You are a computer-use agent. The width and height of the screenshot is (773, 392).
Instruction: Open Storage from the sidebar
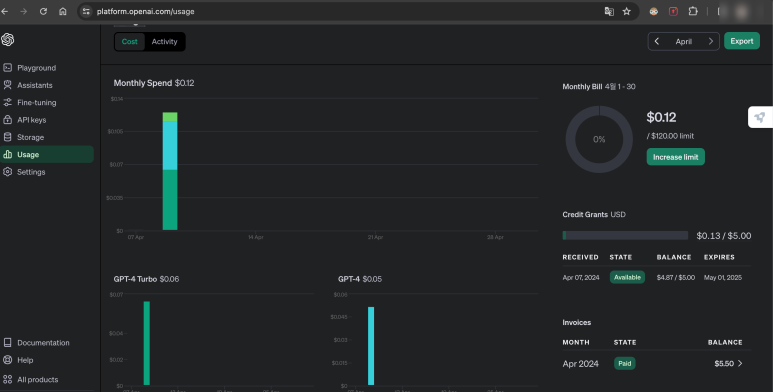click(x=31, y=137)
